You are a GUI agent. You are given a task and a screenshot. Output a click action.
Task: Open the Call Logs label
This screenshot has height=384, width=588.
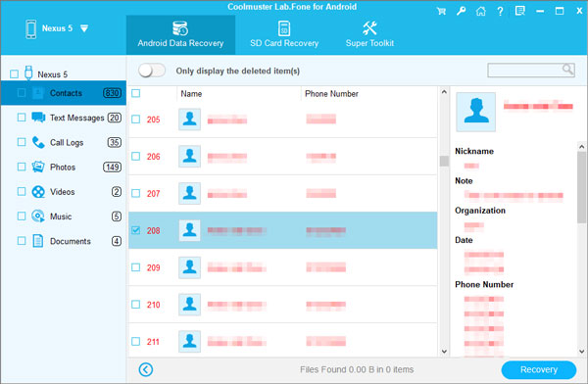(x=67, y=142)
